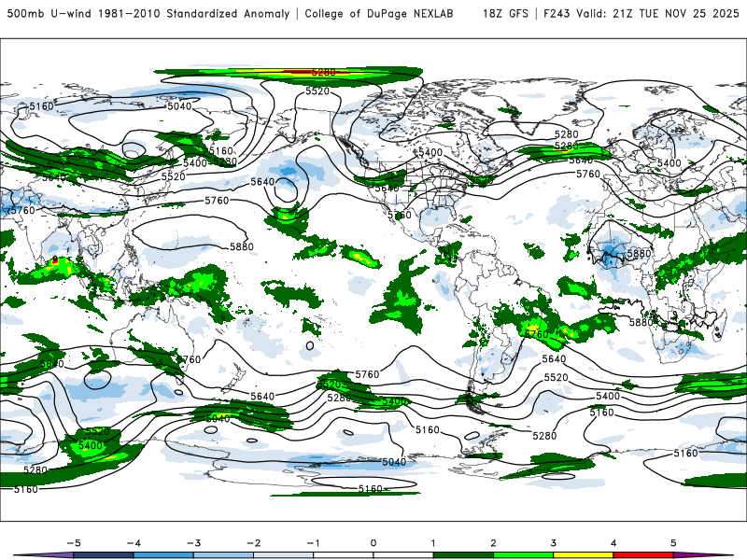Click the '3' color scale label
The image size is (747, 560).
tap(554, 543)
